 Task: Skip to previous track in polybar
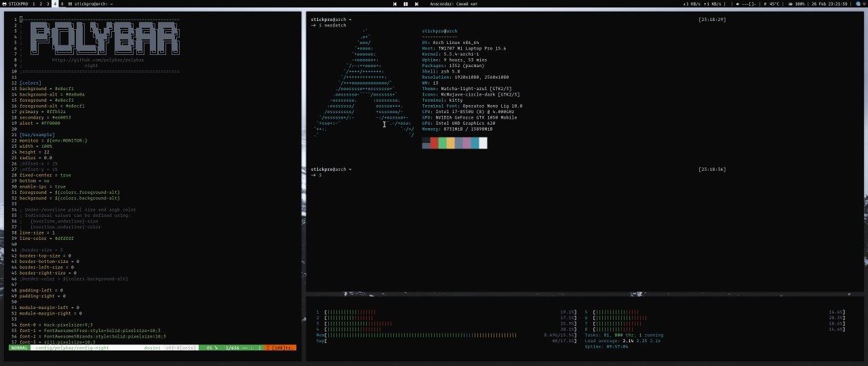(x=395, y=4)
